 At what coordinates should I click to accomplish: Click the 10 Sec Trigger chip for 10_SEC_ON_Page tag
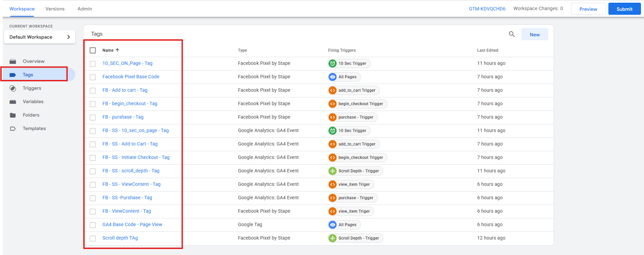[x=349, y=63]
